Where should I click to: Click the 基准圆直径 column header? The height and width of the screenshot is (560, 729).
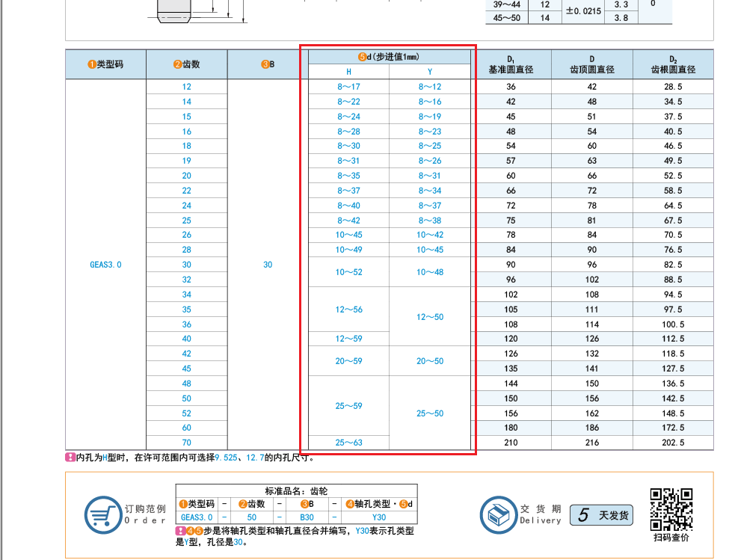pyautogui.click(x=511, y=70)
